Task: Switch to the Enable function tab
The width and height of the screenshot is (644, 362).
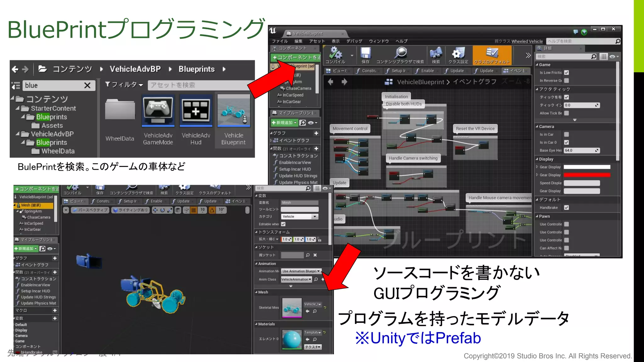Action: [427, 71]
